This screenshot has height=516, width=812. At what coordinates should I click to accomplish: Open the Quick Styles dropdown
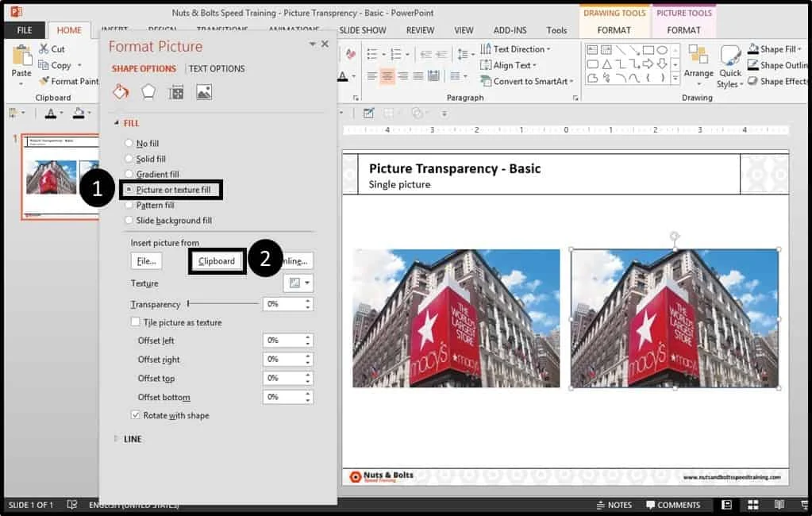click(x=730, y=67)
